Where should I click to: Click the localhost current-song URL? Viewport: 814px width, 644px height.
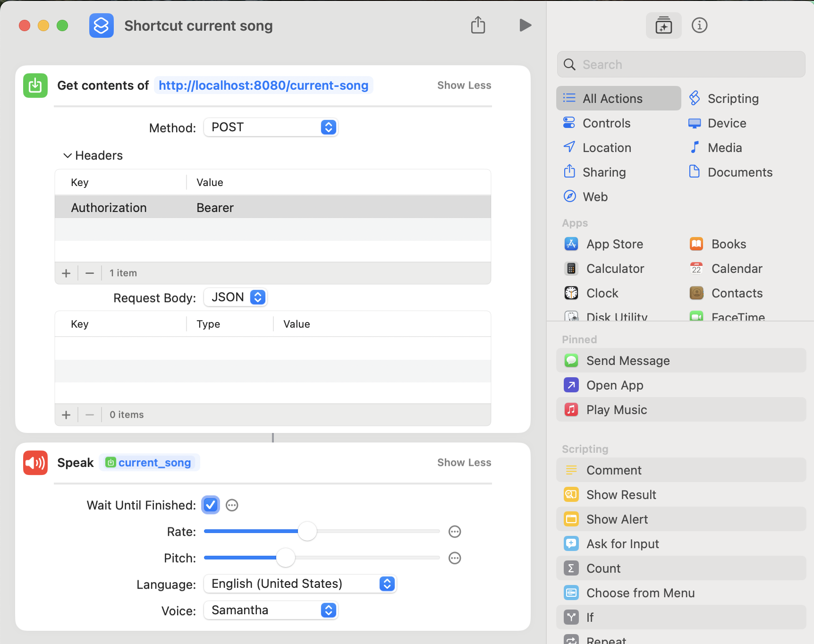[x=263, y=85]
